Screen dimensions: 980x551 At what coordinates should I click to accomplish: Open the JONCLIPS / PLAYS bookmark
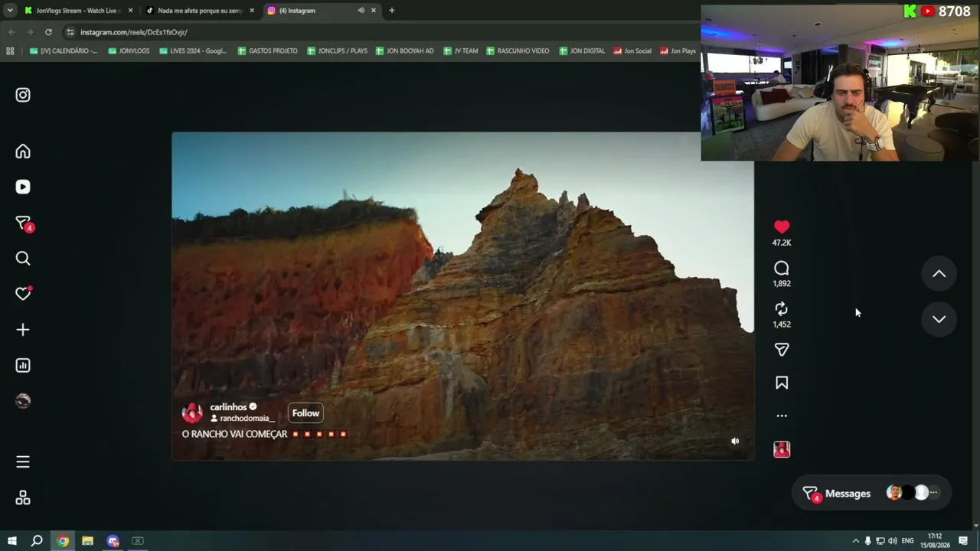point(337,51)
